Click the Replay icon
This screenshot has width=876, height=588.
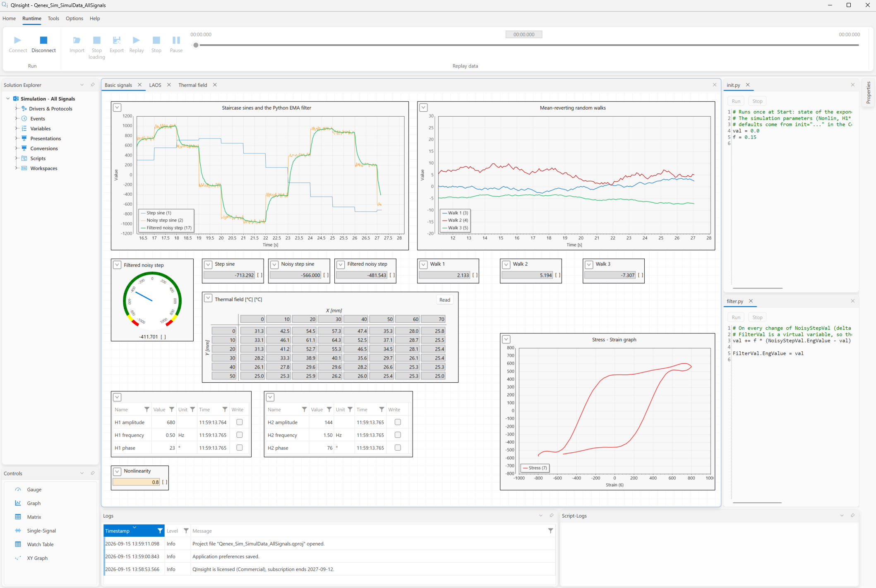[x=136, y=40]
